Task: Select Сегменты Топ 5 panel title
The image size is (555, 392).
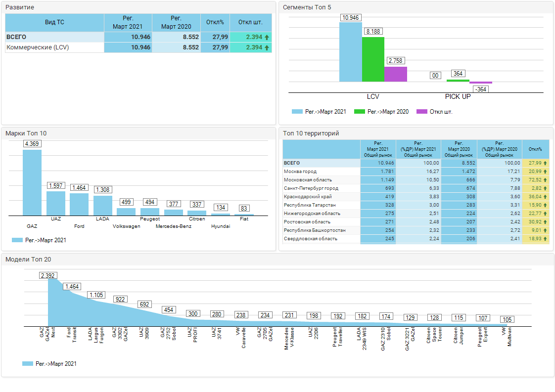Action: [x=307, y=7]
